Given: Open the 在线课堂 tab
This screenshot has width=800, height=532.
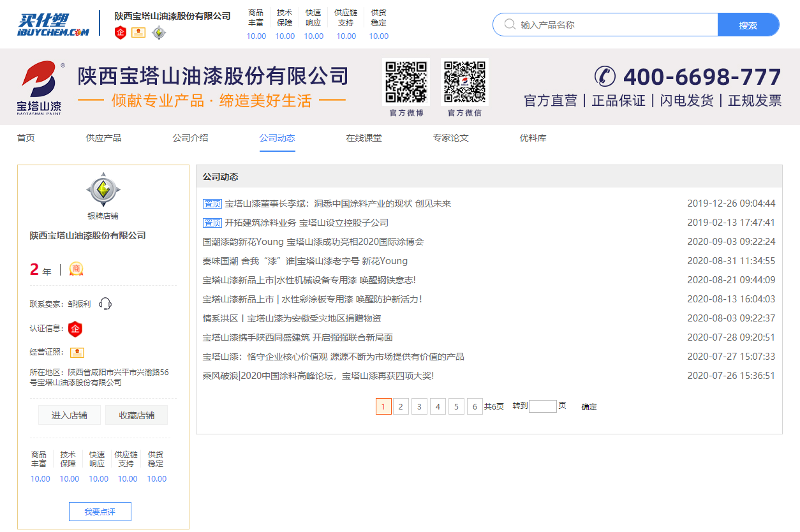Looking at the screenshot, I should click(364, 138).
